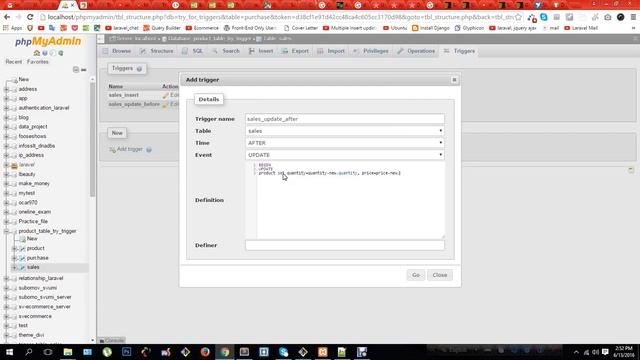Open the Windows Start menu
Image resolution: width=640 pixels, height=360 pixels.
click(9, 352)
